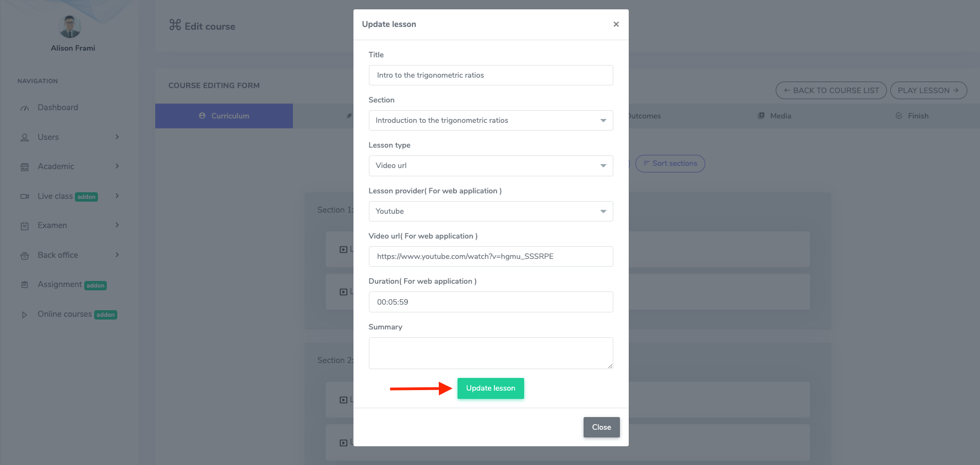Screen dimensions: 980x465
Task: Click a video lesson icon in Section 1
Action: (342, 248)
